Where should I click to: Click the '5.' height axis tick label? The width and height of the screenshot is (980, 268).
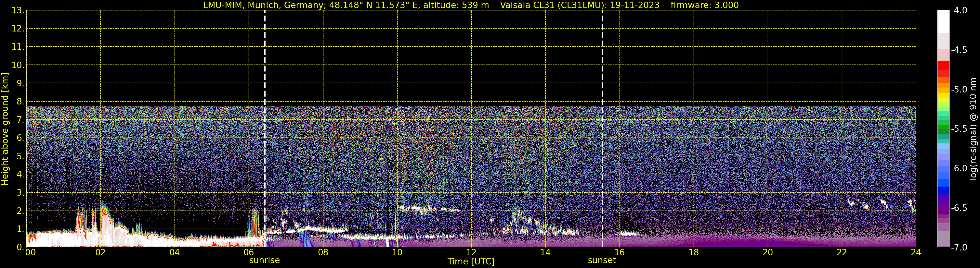point(20,156)
